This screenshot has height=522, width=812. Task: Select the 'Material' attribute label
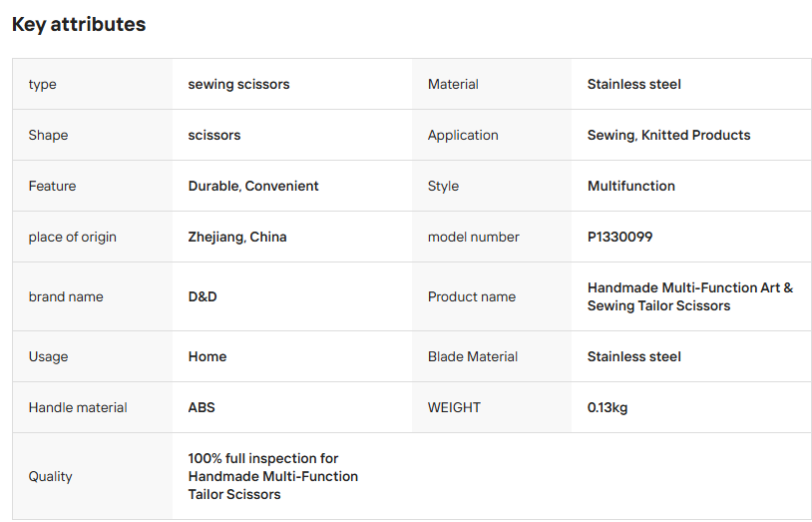(453, 84)
